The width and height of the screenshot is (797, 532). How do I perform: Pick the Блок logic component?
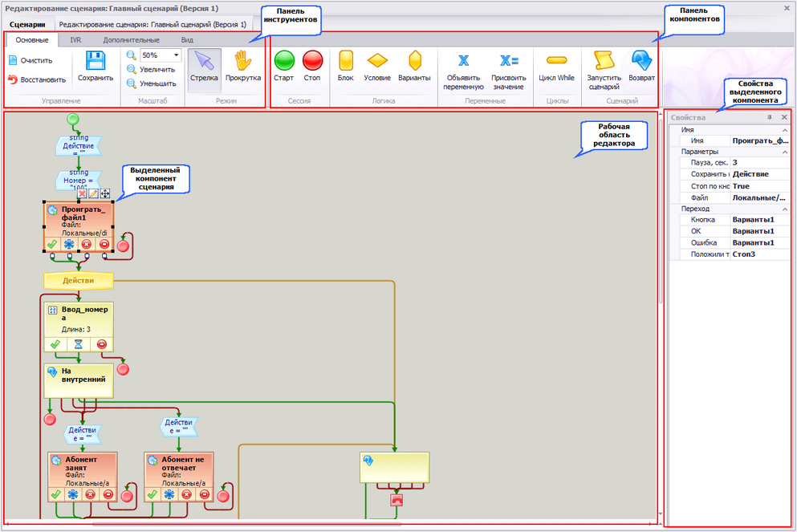[x=346, y=66]
